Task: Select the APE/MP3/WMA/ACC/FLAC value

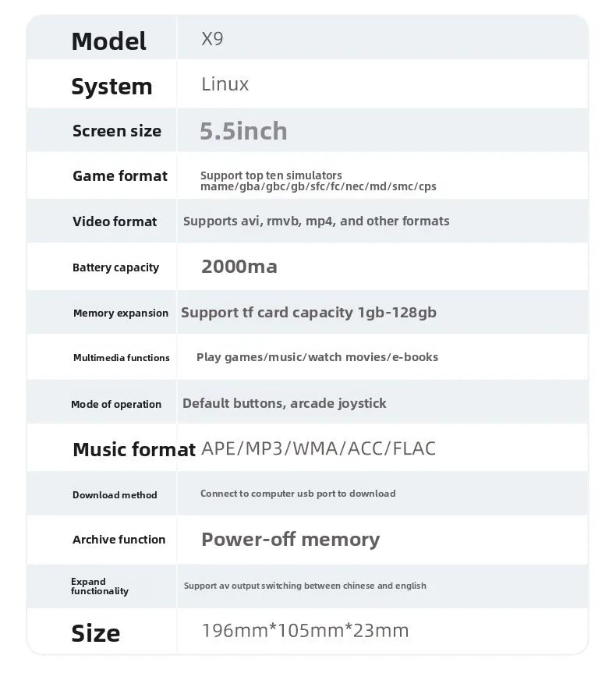Action: (x=318, y=448)
